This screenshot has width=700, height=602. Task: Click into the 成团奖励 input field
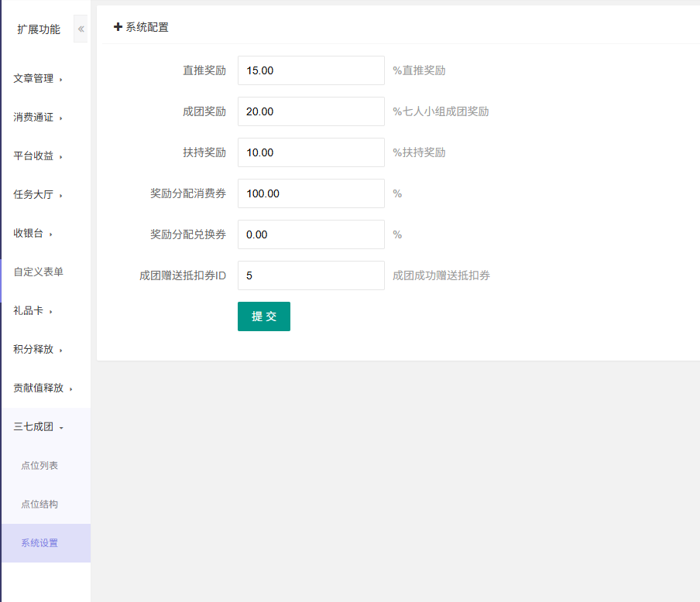tap(311, 111)
